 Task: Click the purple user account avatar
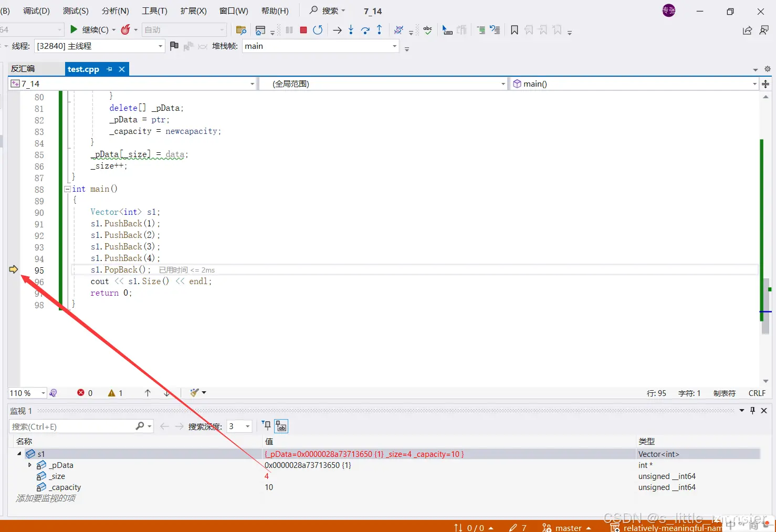coord(669,11)
